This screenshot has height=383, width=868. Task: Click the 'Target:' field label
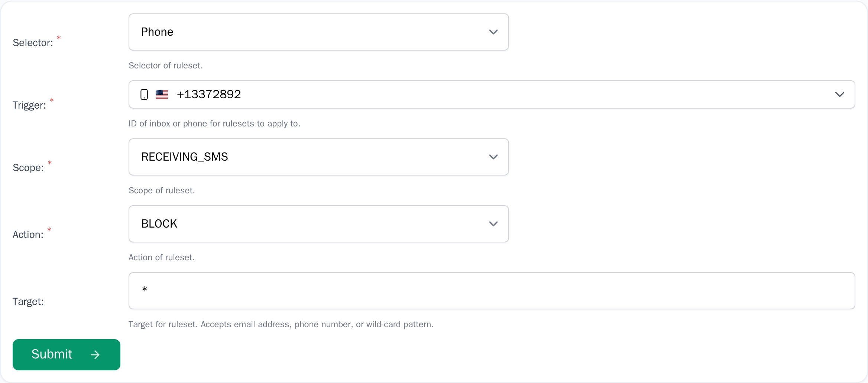pos(28,302)
